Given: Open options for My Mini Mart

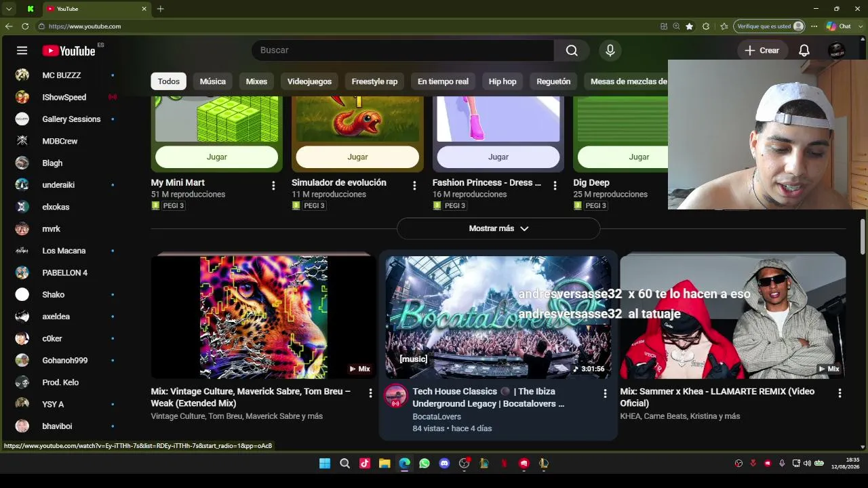Looking at the screenshot, I should click(x=273, y=185).
